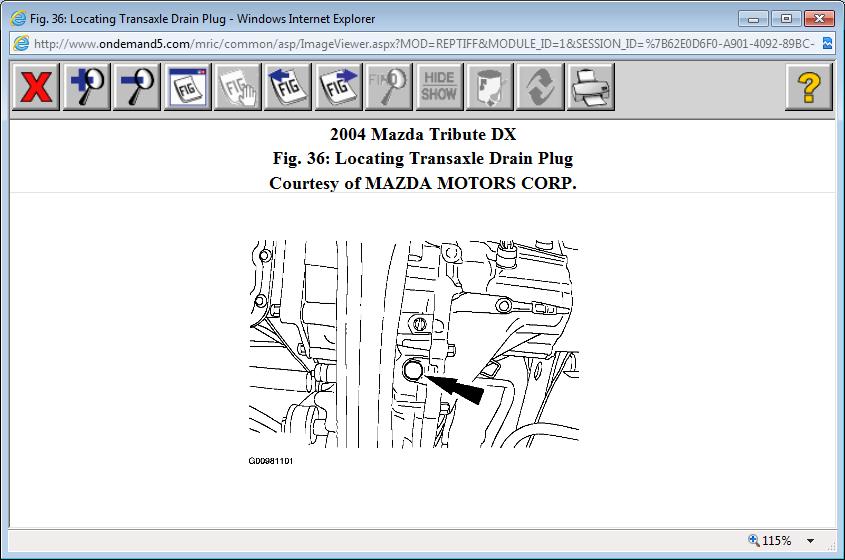Click the grayed Find magnifier icon
Viewport: 845px width, 560px height.
pyautogui.click(x=389, y=87)
